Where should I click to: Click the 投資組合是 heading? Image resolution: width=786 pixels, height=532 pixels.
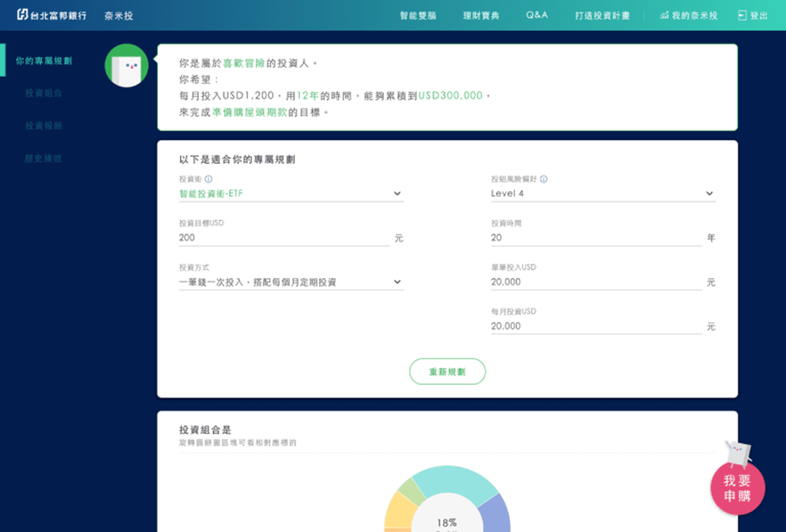[205, 430]
